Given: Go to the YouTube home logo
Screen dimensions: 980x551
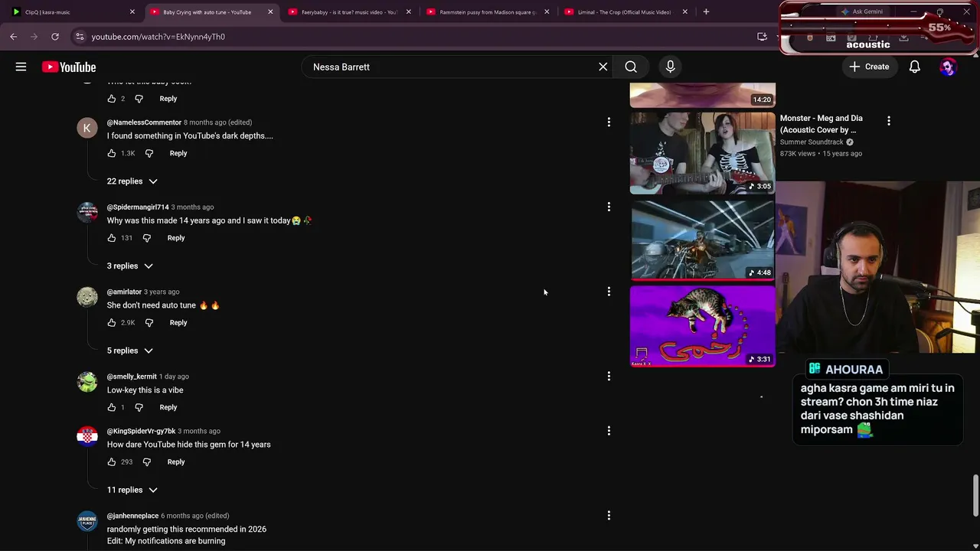Looking at the screenshot, I should click(x=69, y=67).
